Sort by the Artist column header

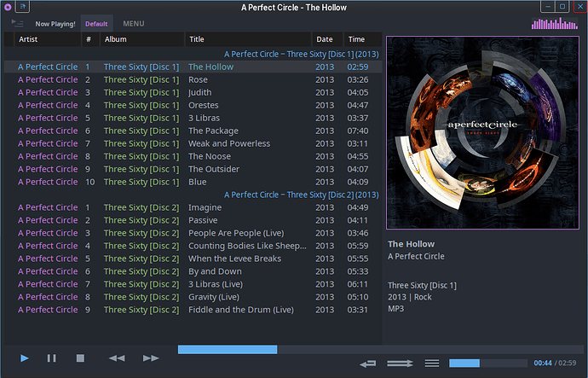point(48,39)
